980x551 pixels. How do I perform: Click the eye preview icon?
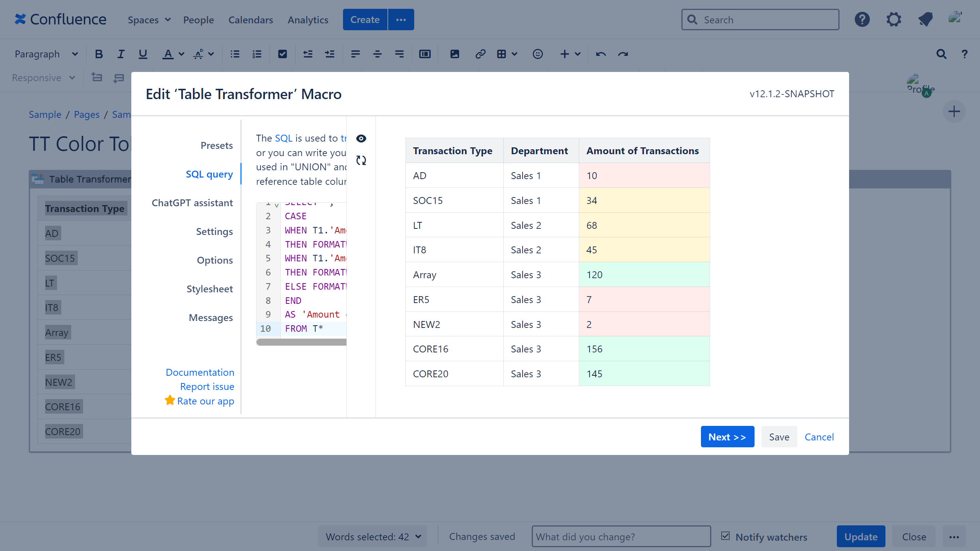[361, 139]
